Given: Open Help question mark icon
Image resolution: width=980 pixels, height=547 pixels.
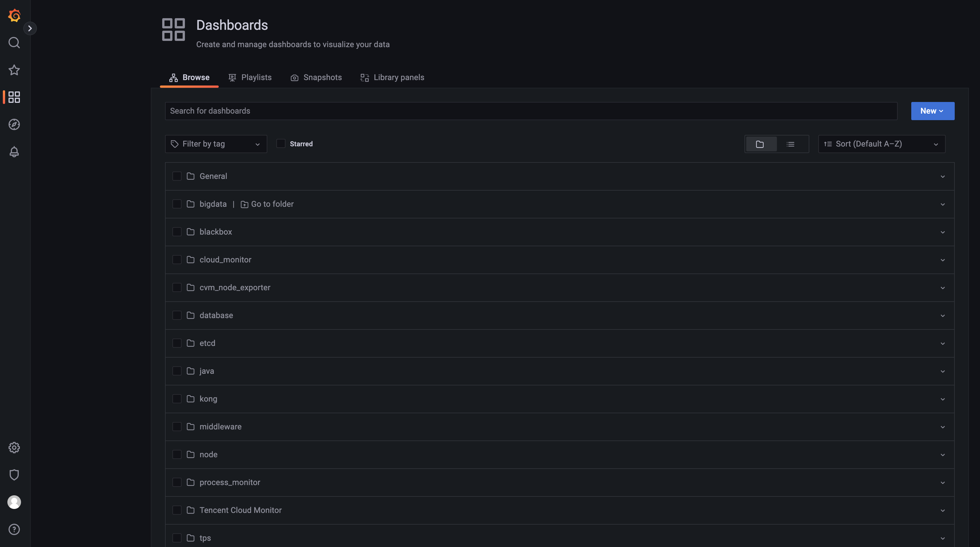Looking at the screenshot, I should coord(14,529).
